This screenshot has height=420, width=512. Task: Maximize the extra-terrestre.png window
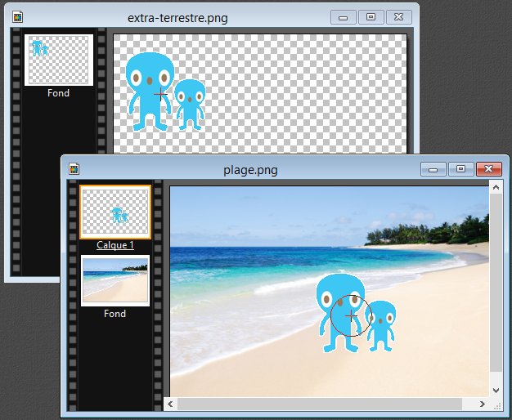point(371,16)
